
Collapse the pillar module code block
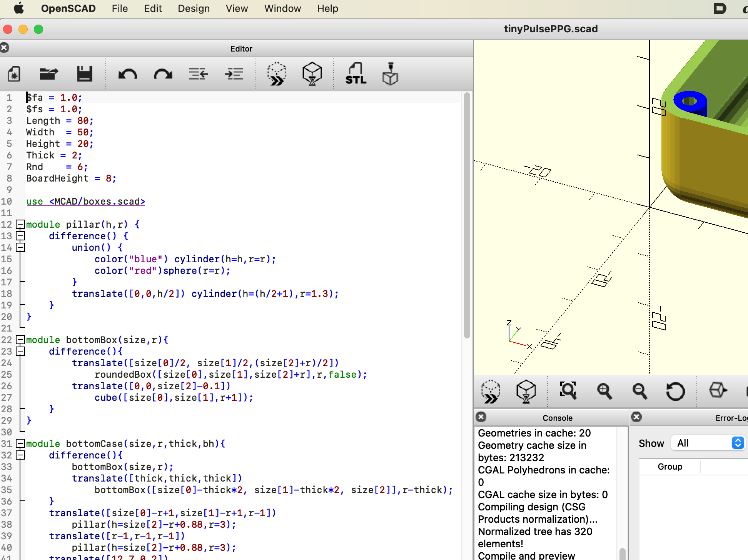coord(20,224)
